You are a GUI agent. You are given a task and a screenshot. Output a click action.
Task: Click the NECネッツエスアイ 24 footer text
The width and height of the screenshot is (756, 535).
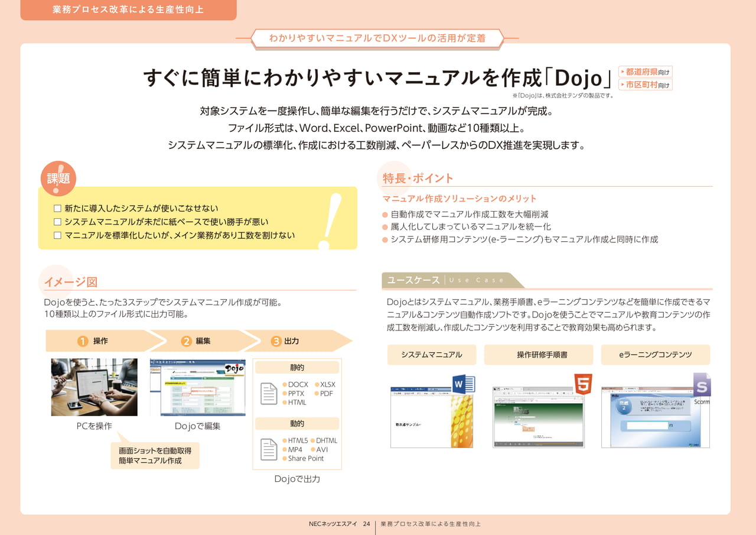339,524
